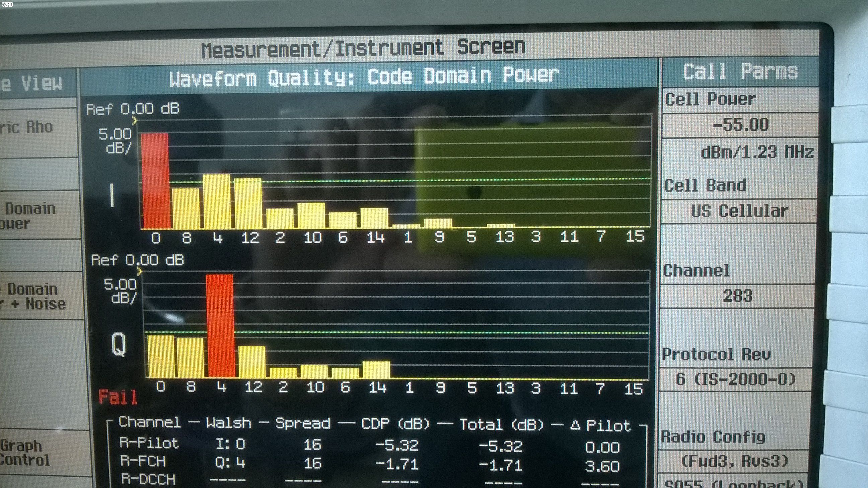Click the red I-channel bar at Walsh code 0

(155, 181)
